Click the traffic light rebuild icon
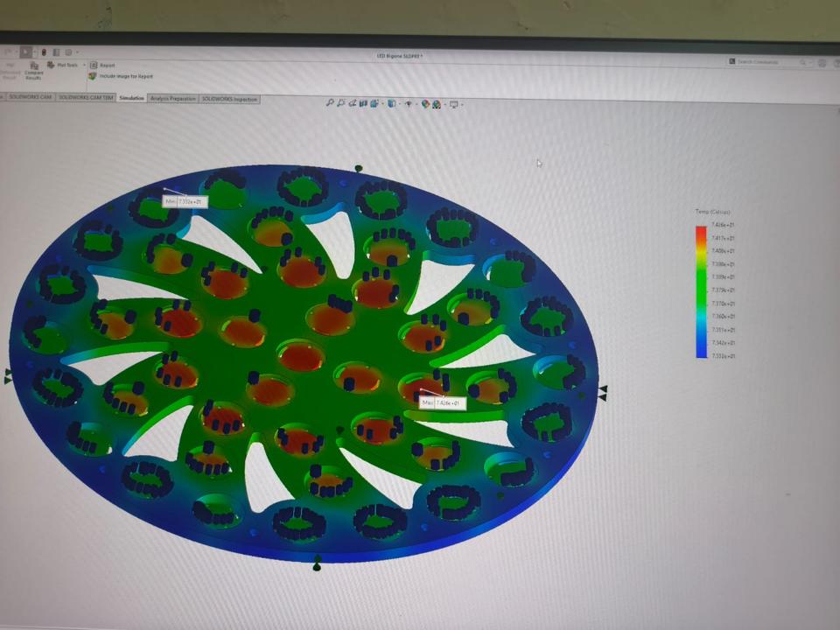 tap(44, 52)
